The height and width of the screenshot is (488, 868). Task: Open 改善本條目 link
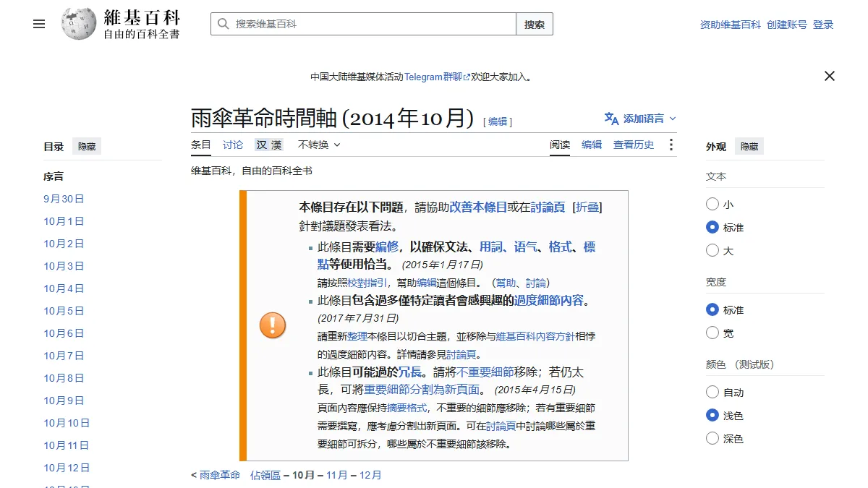pyautogui.click(x=478, y=207)
